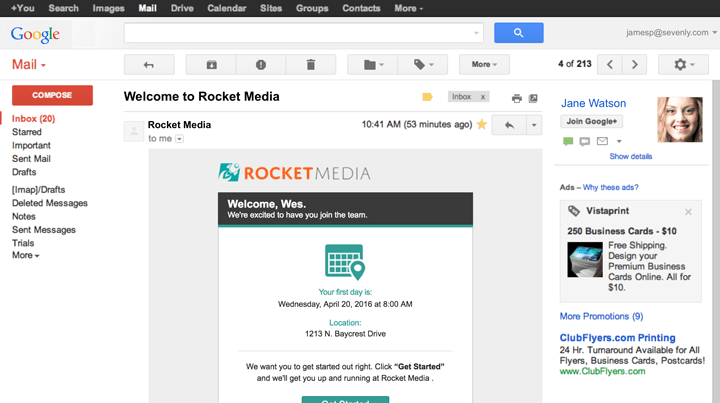Screen dimensions: 720x403
Task: Toggle the yellow importance marker
Action: tap(427, 97)
